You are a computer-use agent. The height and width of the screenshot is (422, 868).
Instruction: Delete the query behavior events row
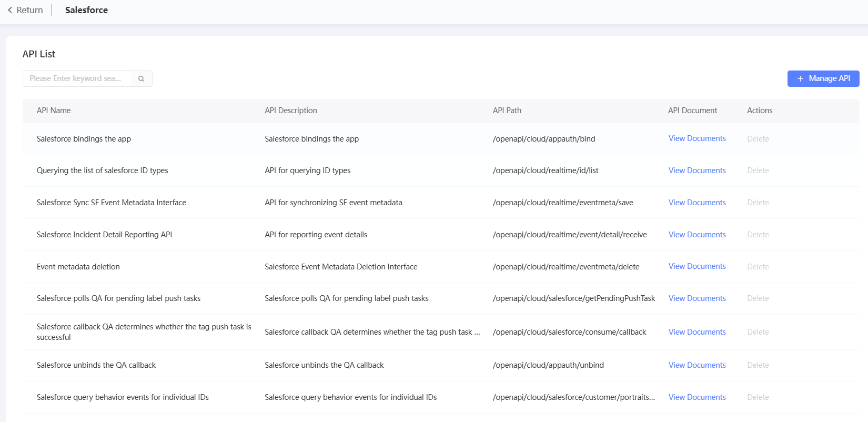[x=758, y=397]
